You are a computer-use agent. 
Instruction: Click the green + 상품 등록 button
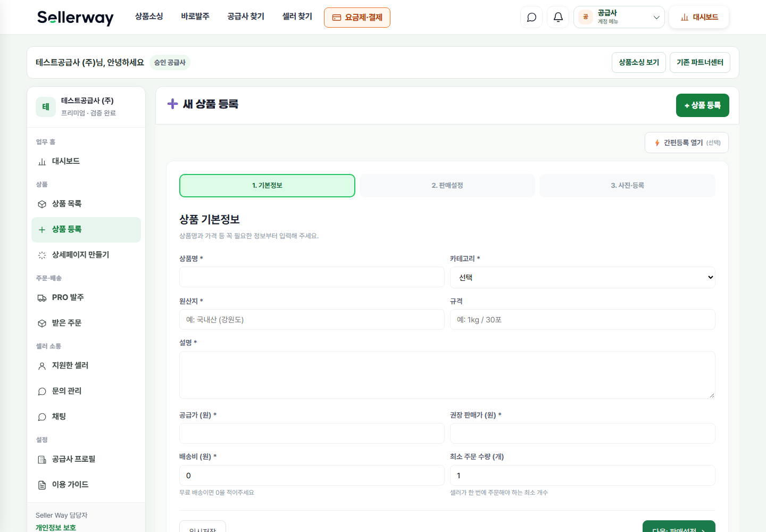click(x=703, y=105)
